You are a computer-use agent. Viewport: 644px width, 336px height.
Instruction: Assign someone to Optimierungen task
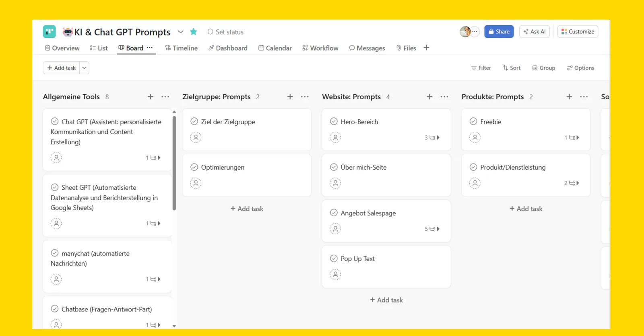(x=196, y=183)
